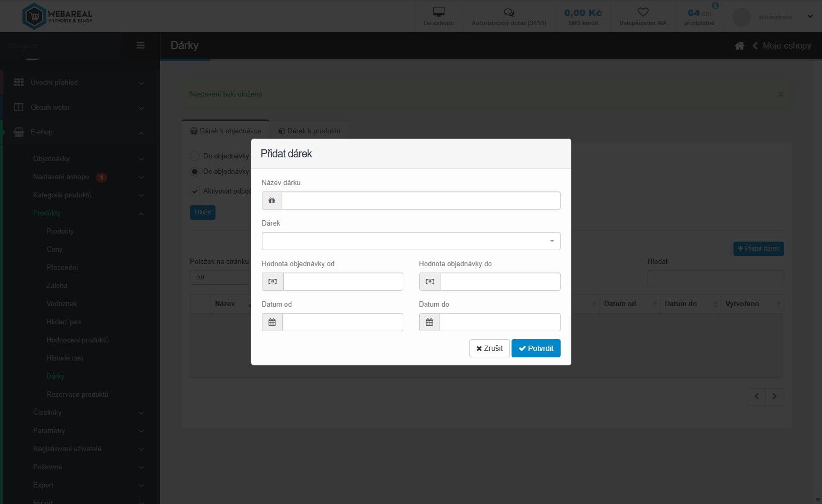Confirm the gift with Potvrdit
Screen dimensions: 822x504
[x=536, y=348]
